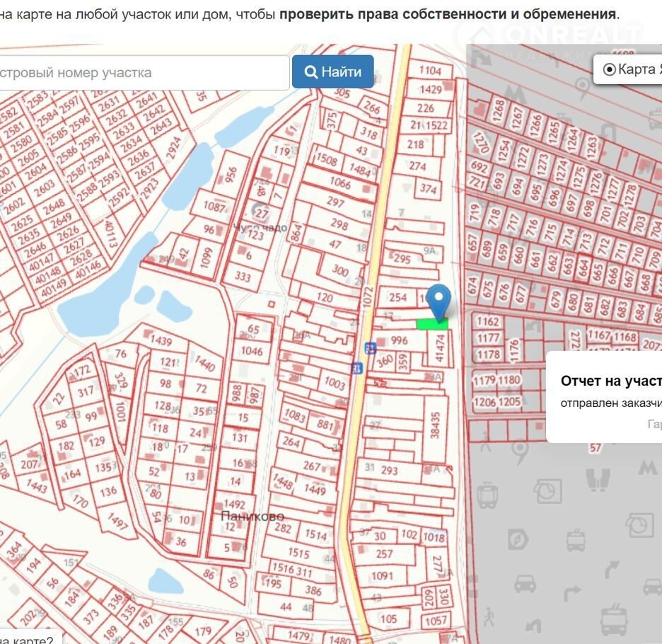The width and height of the screenshot is (662, 644).
Task: Click the green highlighted land parcel
Action: coord(432,323)
